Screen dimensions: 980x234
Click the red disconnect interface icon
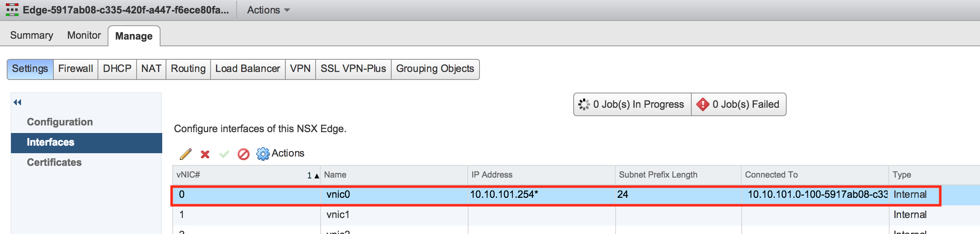point(243,154)
